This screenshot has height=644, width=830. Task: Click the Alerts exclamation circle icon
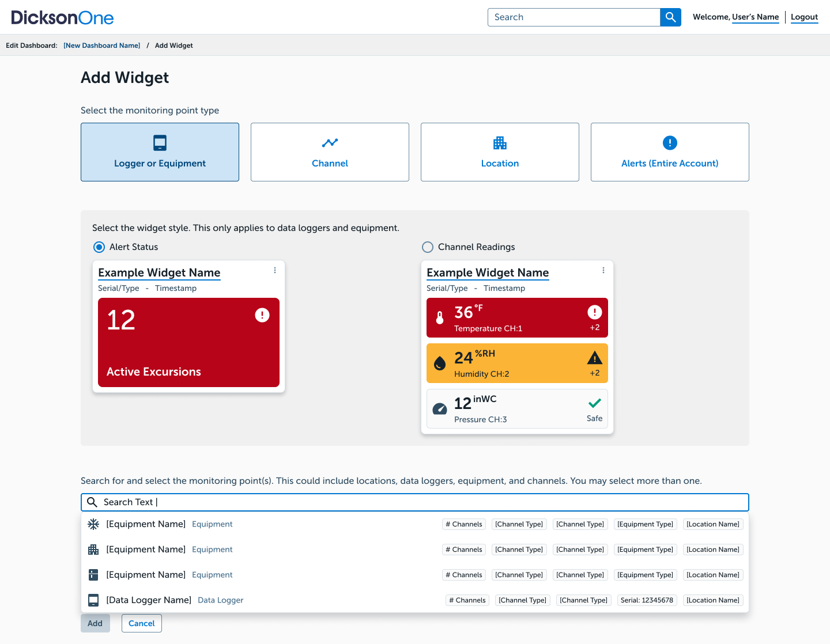670,142
